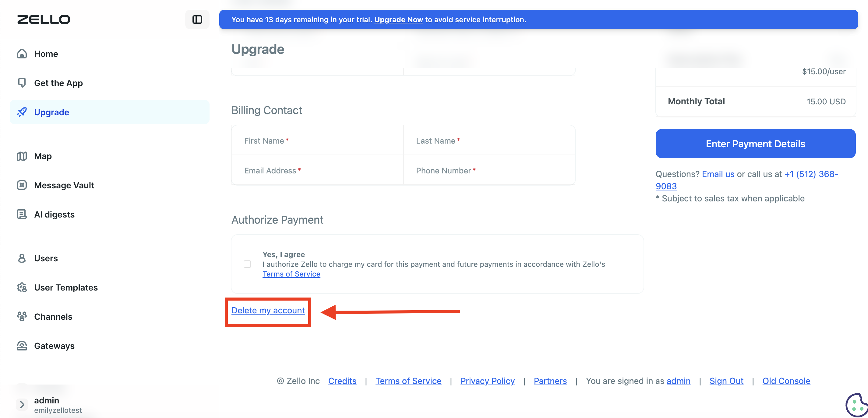Click the Message Vault icon
This screenshot has width=868, height=418.
point(22,185)
